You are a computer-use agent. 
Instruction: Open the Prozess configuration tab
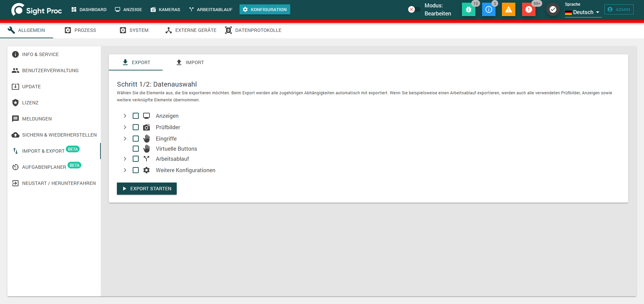click(x=80, y=30)
